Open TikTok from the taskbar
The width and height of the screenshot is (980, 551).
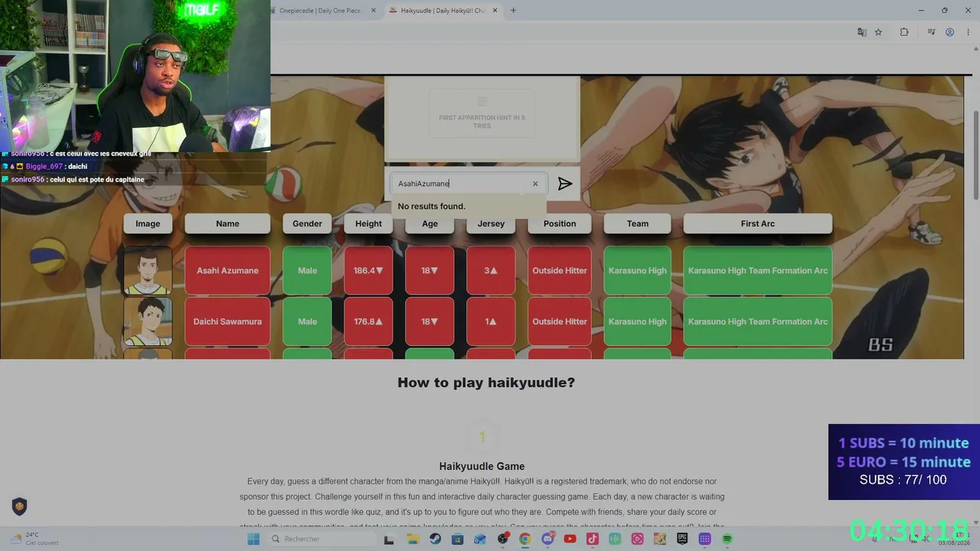point(592,539)
